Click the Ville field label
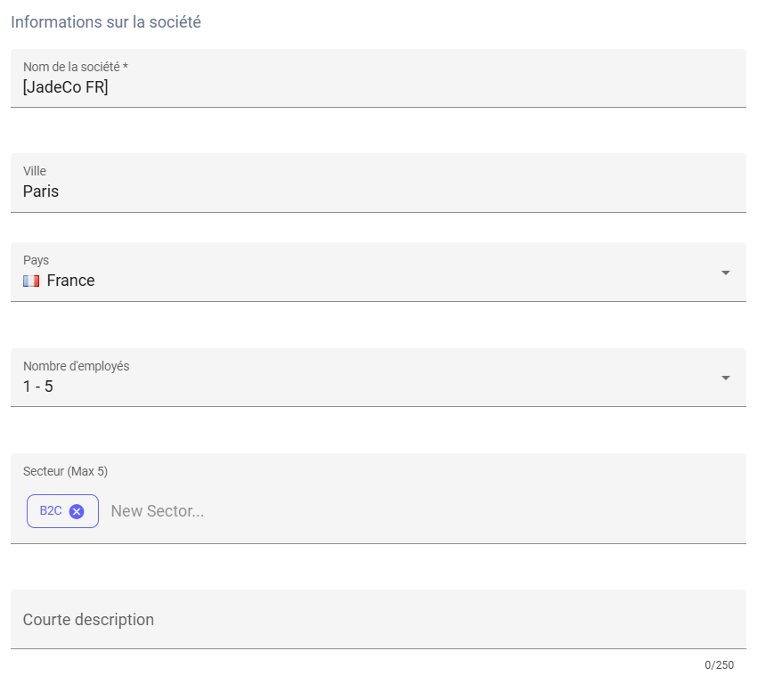Image resolution: width=757 pixels, height=700 pixels. click(35, 171)
